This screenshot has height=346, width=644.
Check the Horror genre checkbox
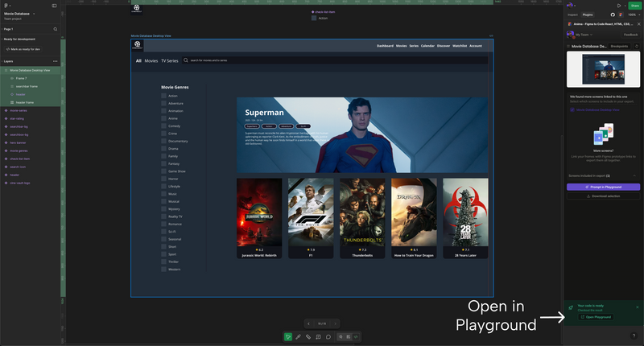pos(164,179)
